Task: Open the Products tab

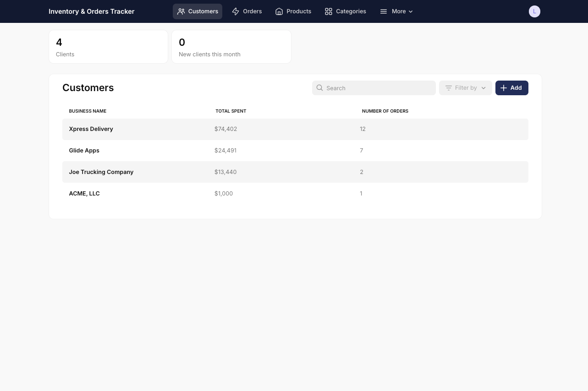Action: (x=293, y=11)
